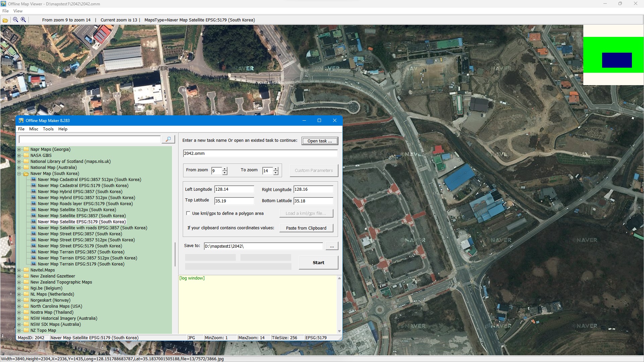Expand Ngi.be (Belgium) tree node
644x362 pixels.
(19, 288)
